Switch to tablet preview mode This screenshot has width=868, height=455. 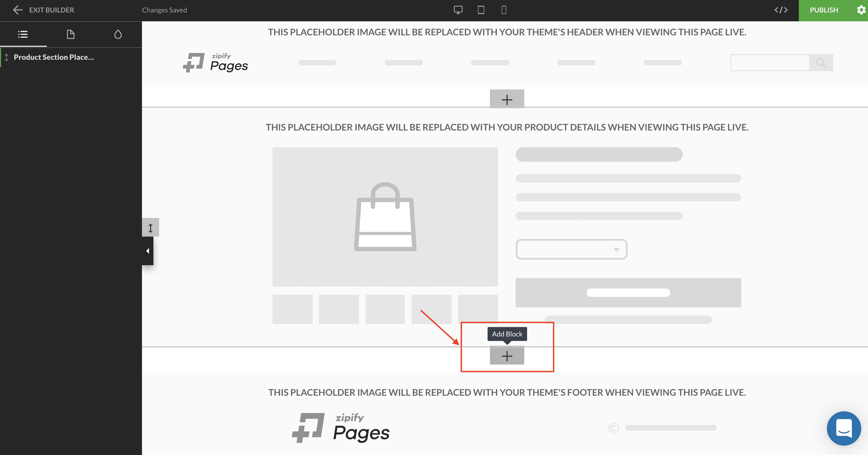481,10
